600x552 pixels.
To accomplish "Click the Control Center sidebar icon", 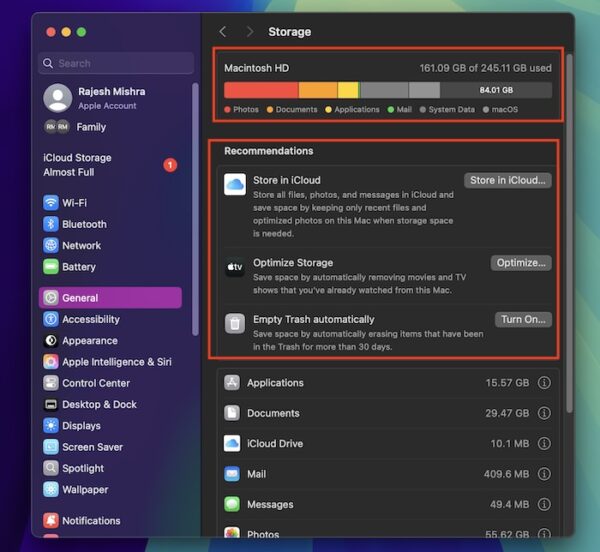I will click(51, 383).
